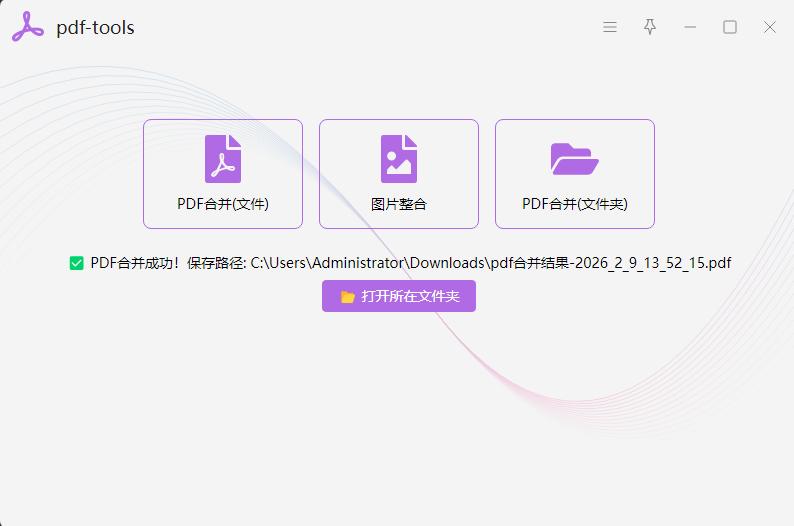Click the PDF document icon for file merge
The width and height of the screenshot is (794, 526).
[223, 159]
